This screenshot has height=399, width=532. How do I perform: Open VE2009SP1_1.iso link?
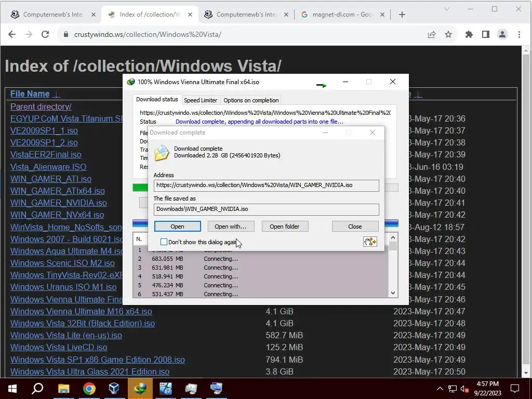click(x=44, y=130)
